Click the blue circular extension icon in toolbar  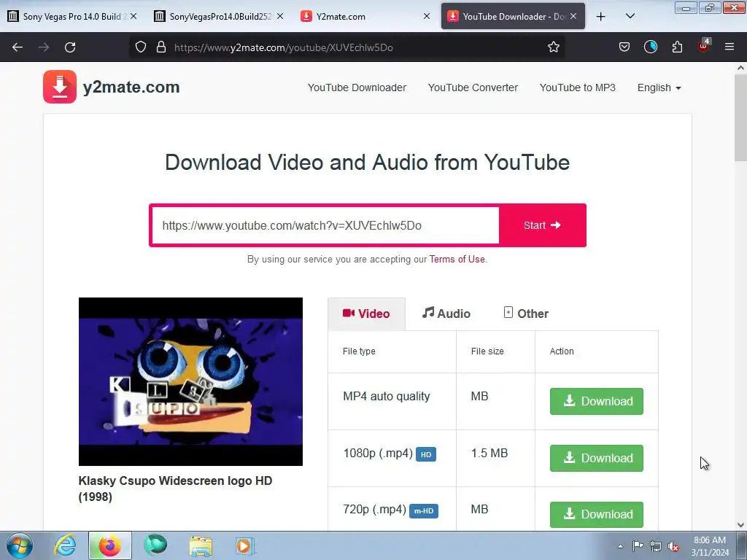tap(650, 47)
